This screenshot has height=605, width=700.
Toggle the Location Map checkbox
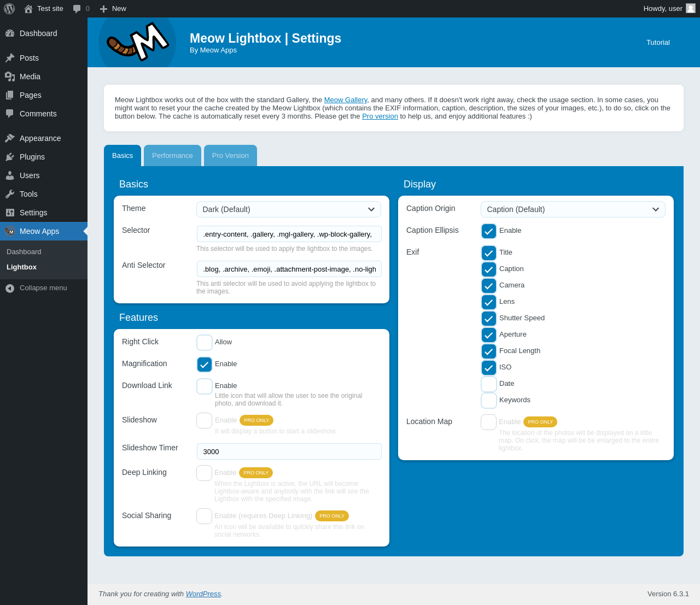[489, 422]
